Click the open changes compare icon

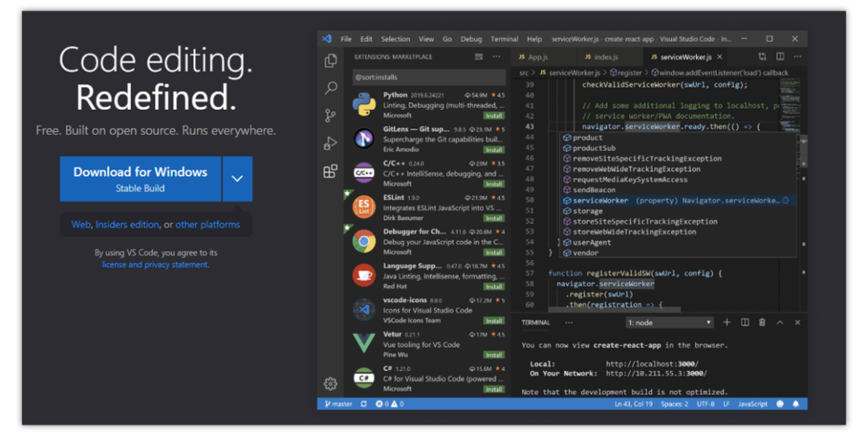click(762, 56)
